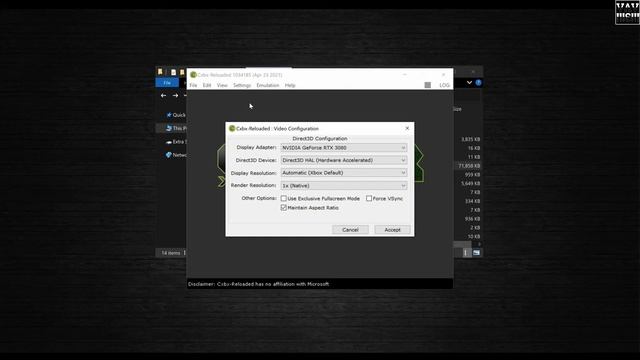Expand the Display Resolution combo box

pos(344,173)
